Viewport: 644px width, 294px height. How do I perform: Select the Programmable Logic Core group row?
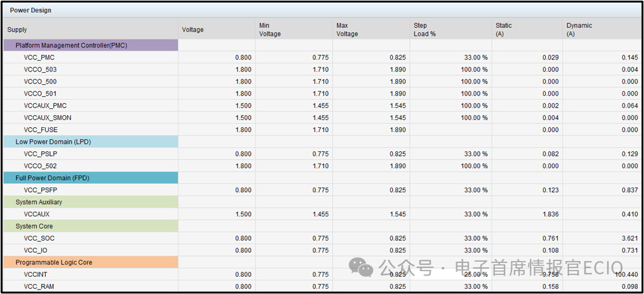(91, 262)
